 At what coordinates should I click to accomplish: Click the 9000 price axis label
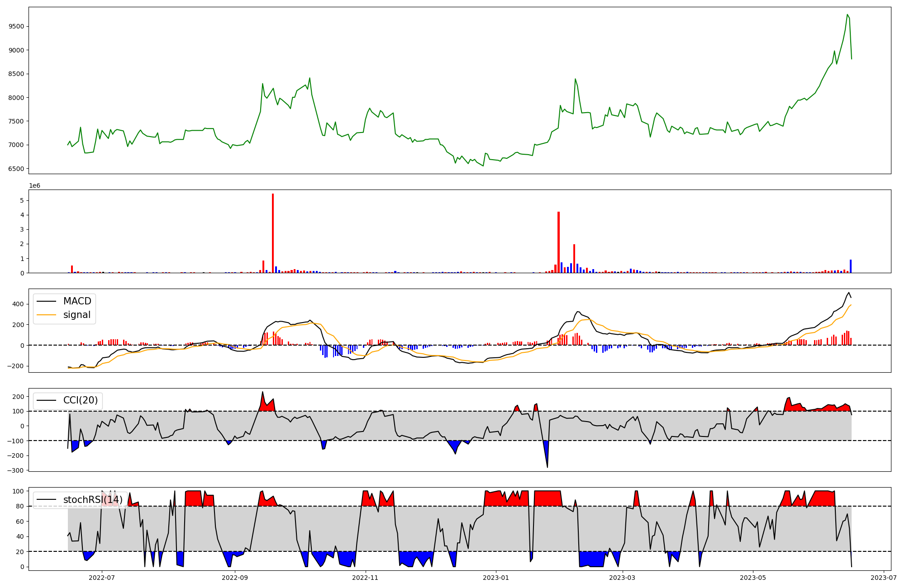tap(16, 50)
